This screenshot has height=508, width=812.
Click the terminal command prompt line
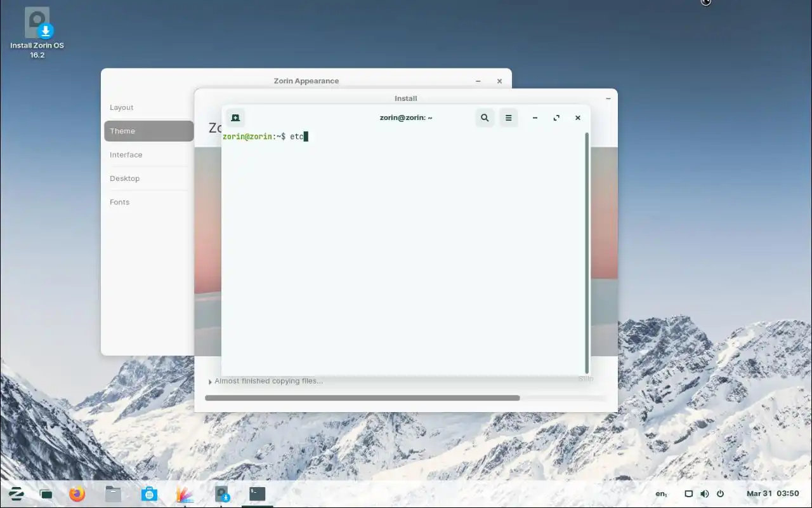click(265, 137)
